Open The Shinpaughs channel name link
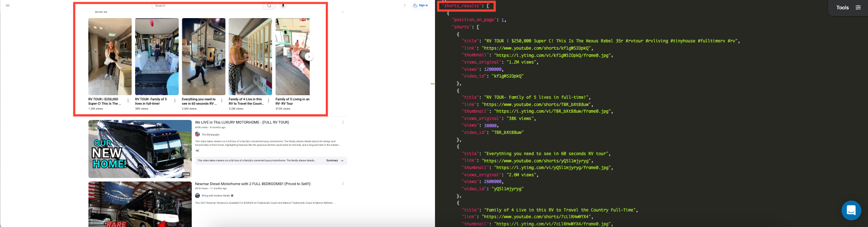This screenshot has width=868, height=227. (210, 134)
